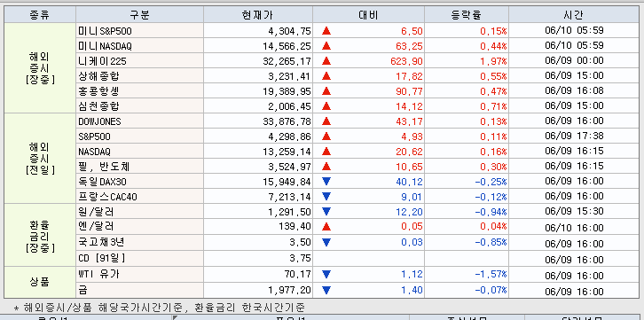Click current price 32,265.17

click(x=287, y=61)
